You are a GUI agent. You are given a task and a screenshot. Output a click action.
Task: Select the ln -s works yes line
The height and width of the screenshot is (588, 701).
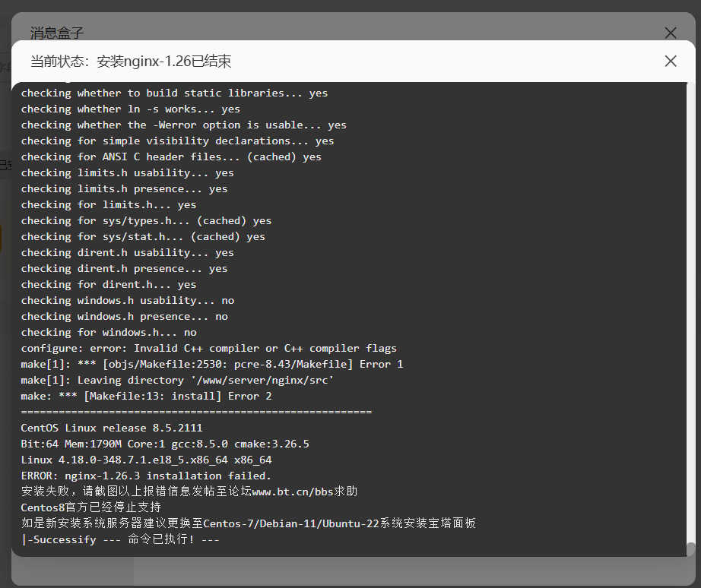click(130, 109)
